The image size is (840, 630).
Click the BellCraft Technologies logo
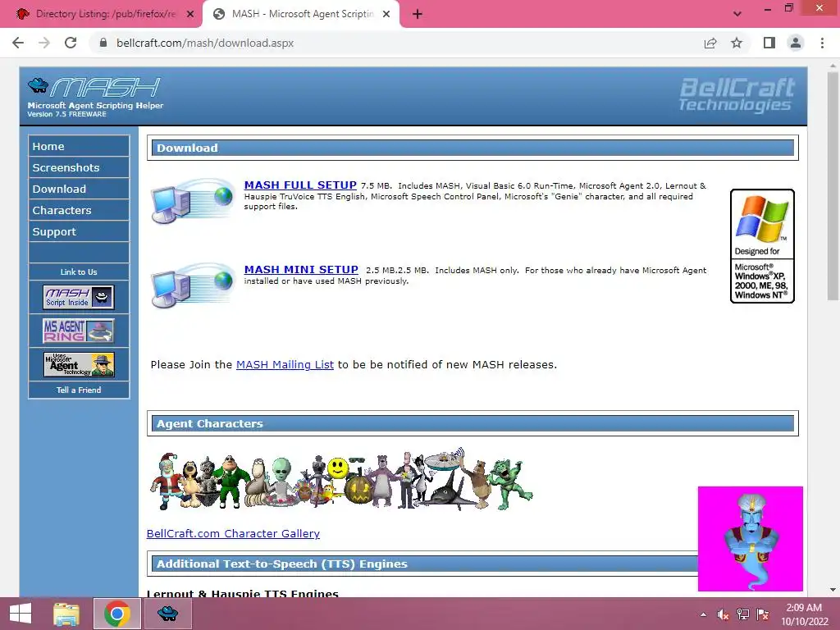pyautogui.click(x=737, y=95)
